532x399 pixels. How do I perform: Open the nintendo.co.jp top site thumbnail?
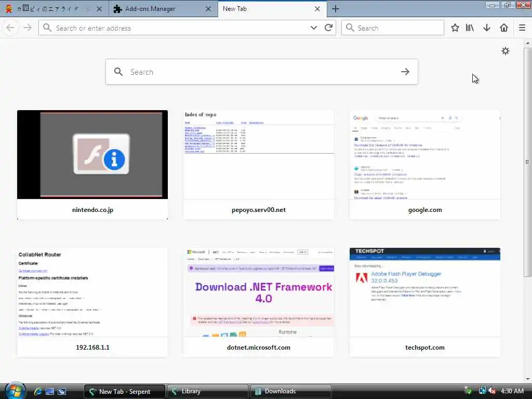(x=92, y=154)
